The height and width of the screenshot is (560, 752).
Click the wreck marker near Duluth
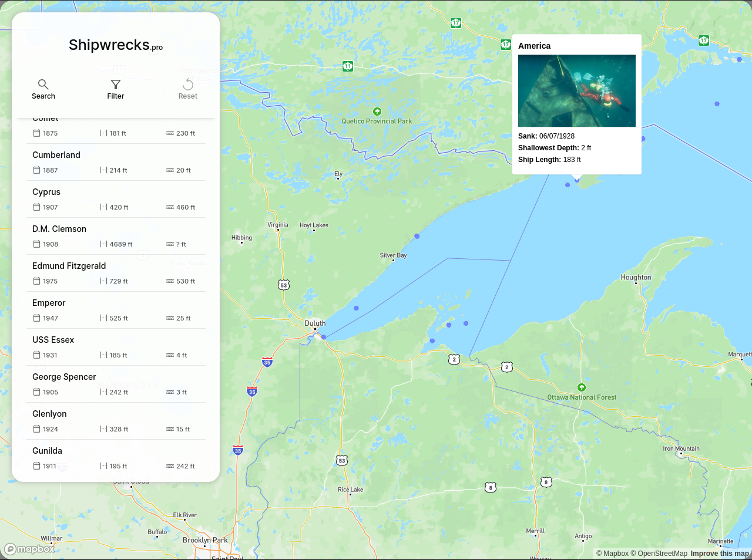pyautogui.click(x=324, y=337)
